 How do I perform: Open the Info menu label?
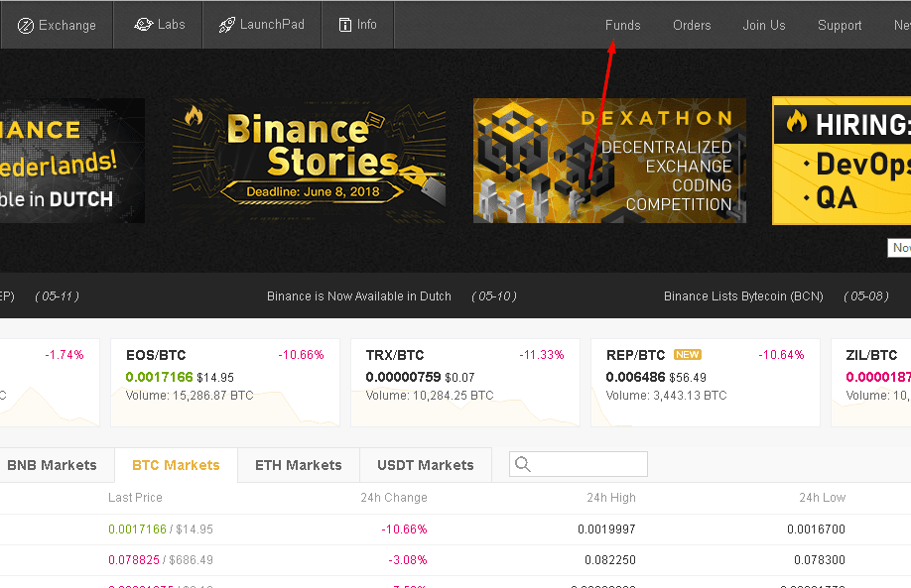366,25
